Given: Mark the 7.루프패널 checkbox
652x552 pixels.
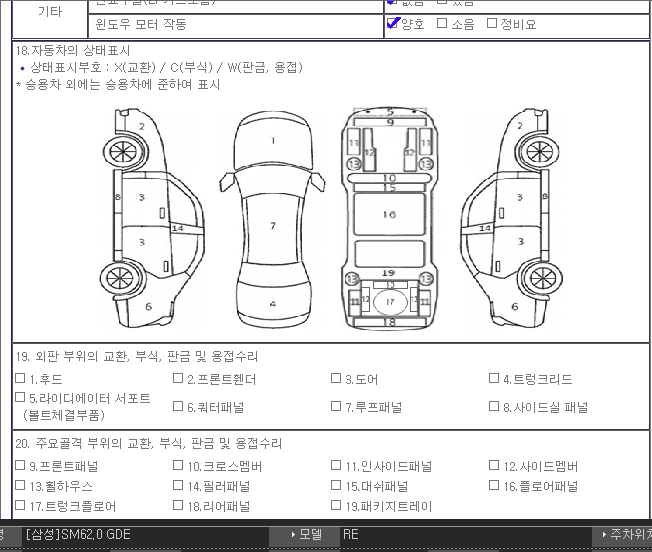Looking at the screenshot, I should pos(336,406).
